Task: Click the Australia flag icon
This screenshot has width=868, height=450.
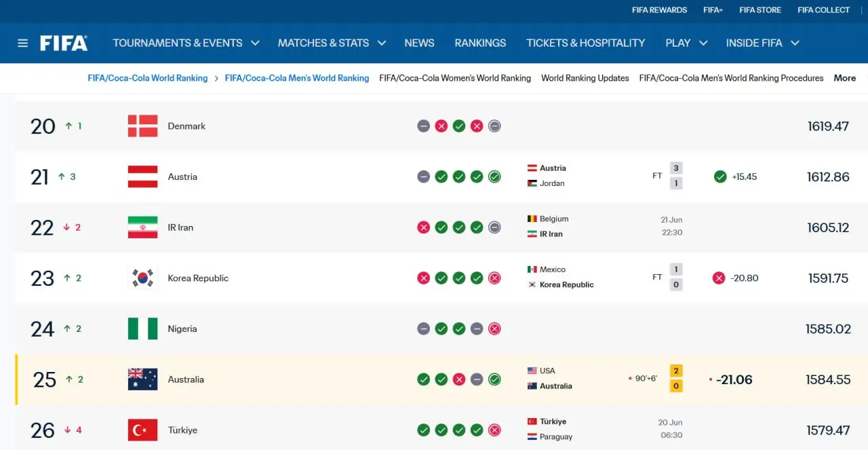Action: point(142,379)
